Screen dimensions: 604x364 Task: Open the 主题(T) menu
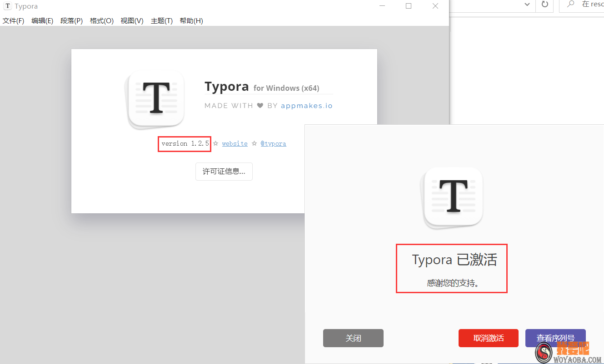[x=162, y=21]
